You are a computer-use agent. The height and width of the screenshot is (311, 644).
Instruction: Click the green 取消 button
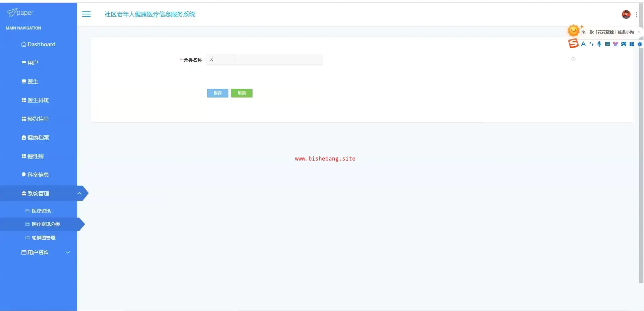pos(242,93)
